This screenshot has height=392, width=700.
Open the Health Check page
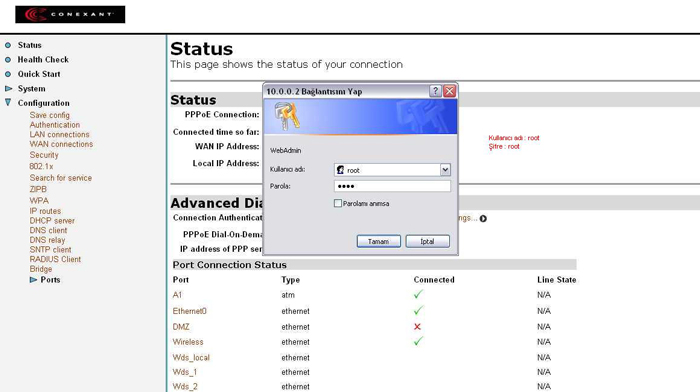point(43,59)
